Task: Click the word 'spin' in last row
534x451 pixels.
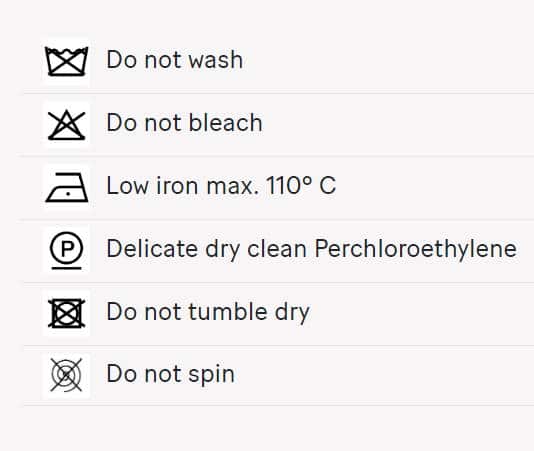Action: [211, 375]
